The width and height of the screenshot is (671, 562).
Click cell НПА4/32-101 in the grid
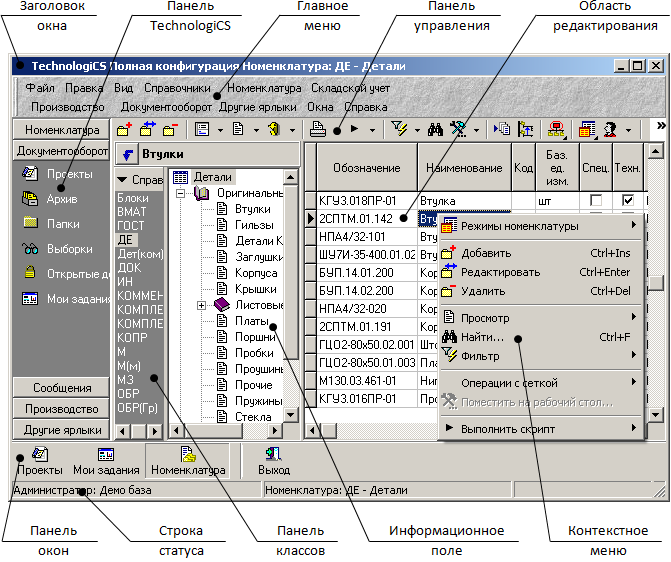click(367, 237)
